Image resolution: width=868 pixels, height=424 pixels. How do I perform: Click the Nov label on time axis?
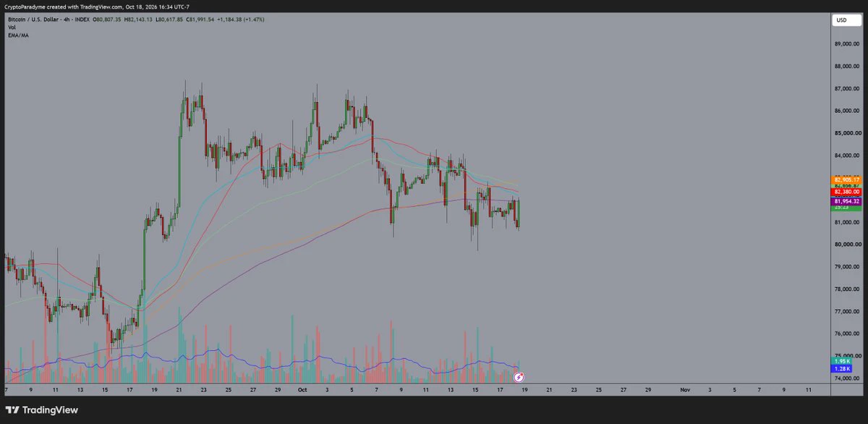click(684, 389)
